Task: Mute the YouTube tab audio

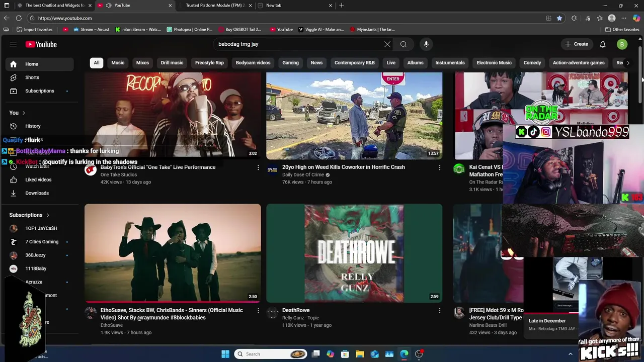Action: coord(108,5)
